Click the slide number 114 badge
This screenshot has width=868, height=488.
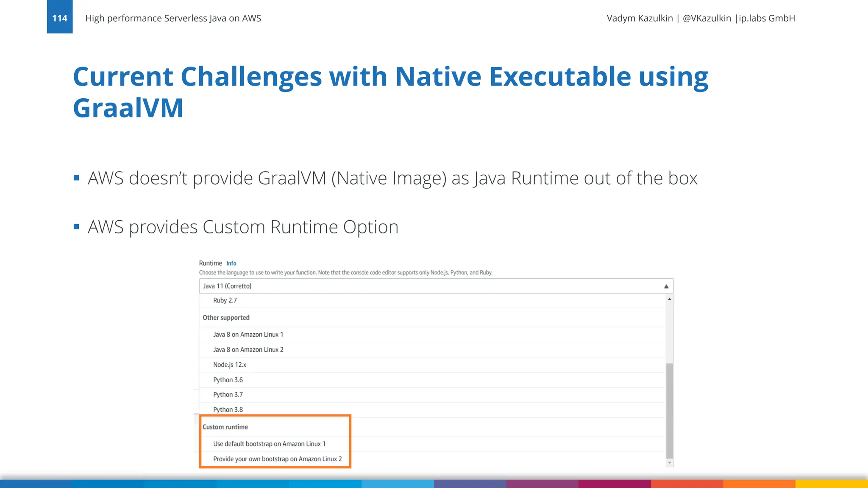coord(60,18)
